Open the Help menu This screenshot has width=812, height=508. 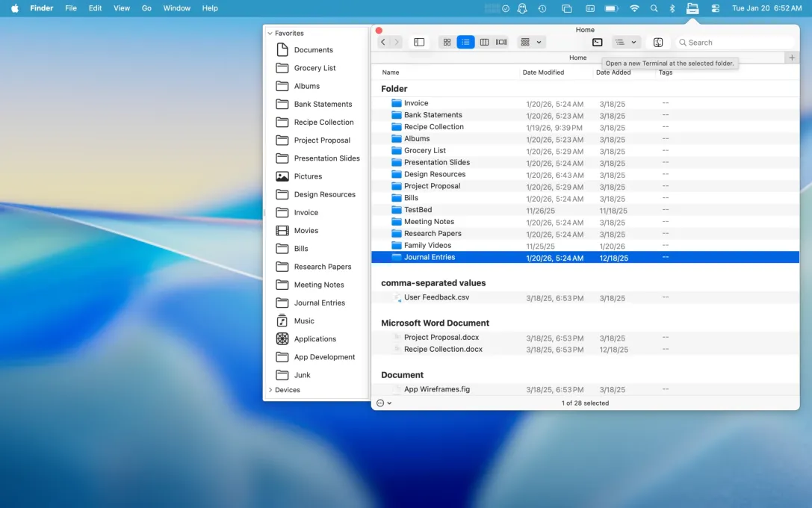pos(210,8)
